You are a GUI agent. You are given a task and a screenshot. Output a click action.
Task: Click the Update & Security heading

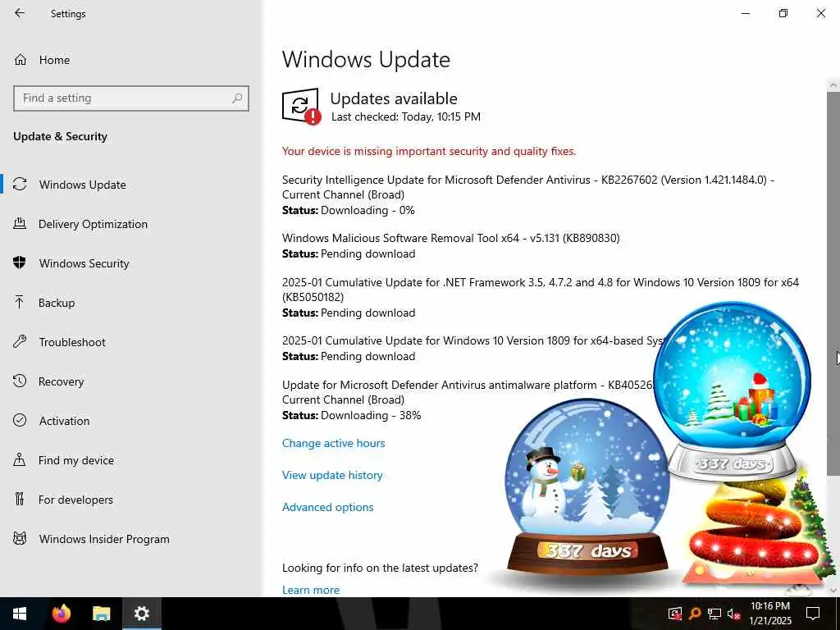(60, 136)
